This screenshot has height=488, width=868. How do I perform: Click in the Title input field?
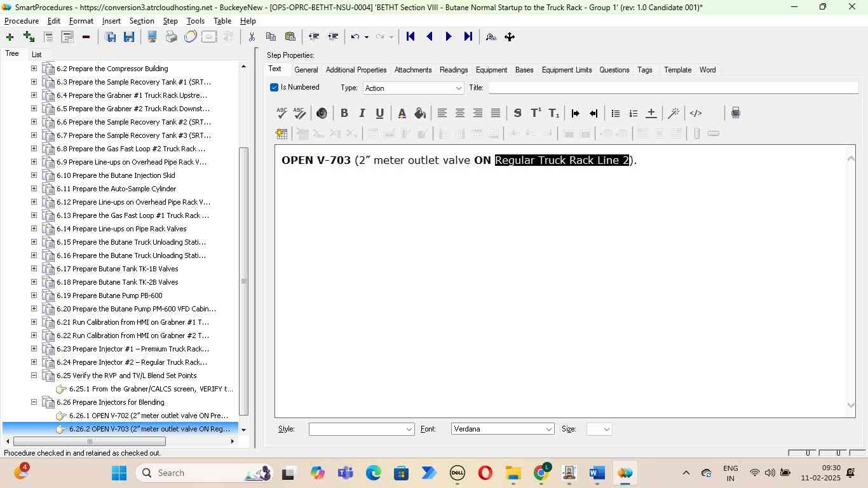(x=674, y=88)
